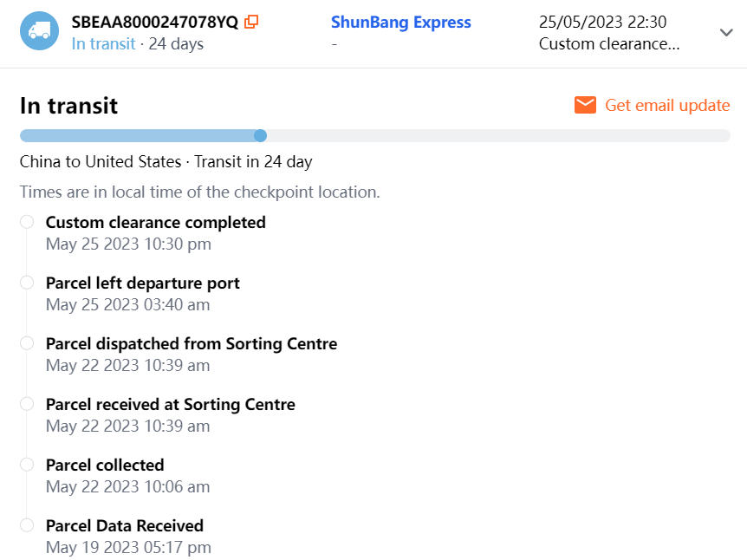Select the Parcel received at Sorting Centre marker
Image resolution: width=747 pixels, height=560 pixels.
pos(27,404)
